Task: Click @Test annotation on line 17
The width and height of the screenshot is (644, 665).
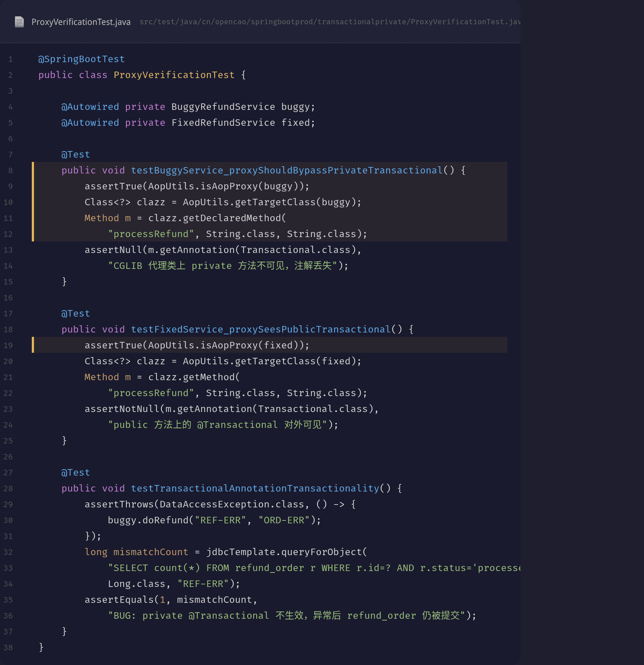Action: pos(76,313)
